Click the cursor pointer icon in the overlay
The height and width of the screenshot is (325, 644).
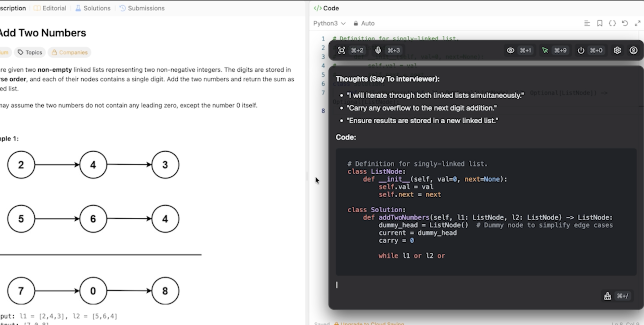[545, 50]
